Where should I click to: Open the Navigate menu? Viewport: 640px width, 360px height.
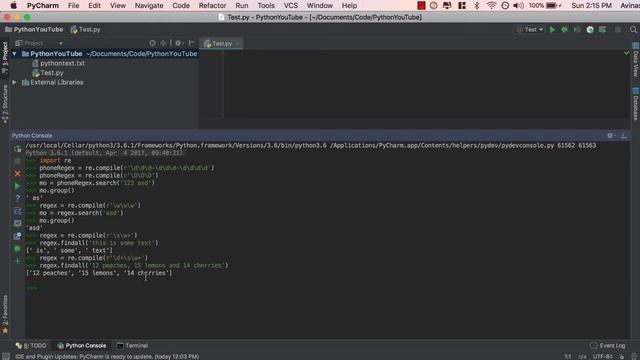pyautogui.click(x=149, y=6)
